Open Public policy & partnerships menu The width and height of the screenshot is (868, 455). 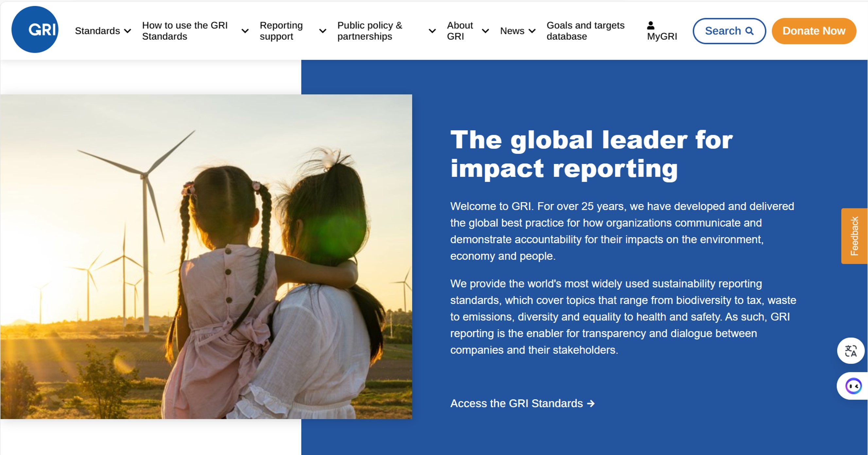click(x=370, y=31)
